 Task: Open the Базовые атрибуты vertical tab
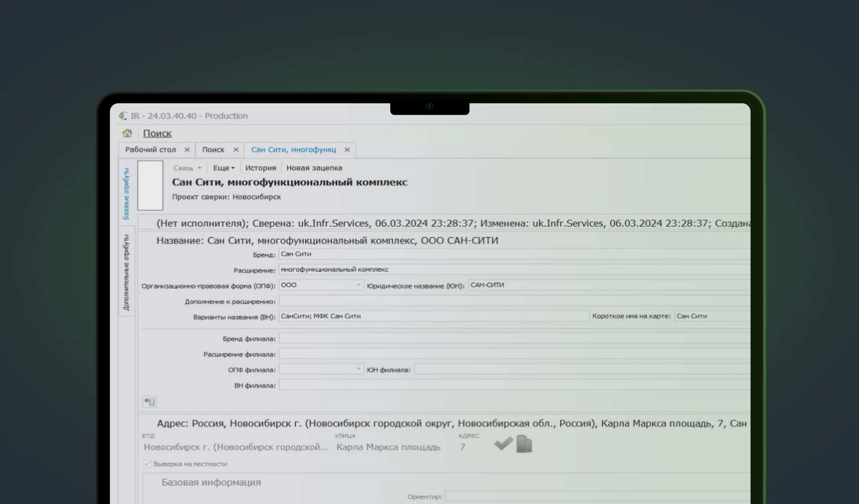(x=126, y=193)
